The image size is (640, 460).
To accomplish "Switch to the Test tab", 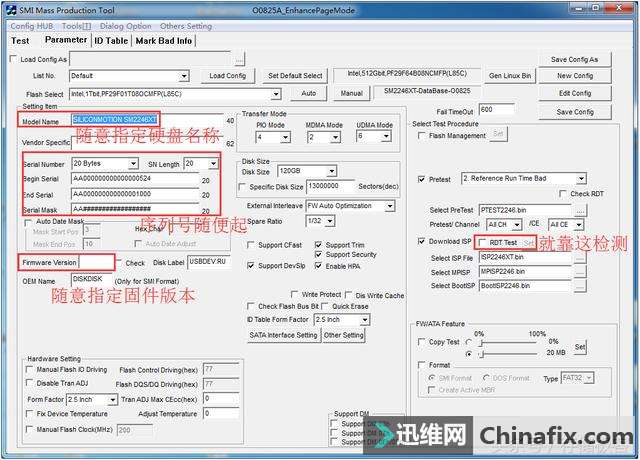I will [x=20, y=41].
